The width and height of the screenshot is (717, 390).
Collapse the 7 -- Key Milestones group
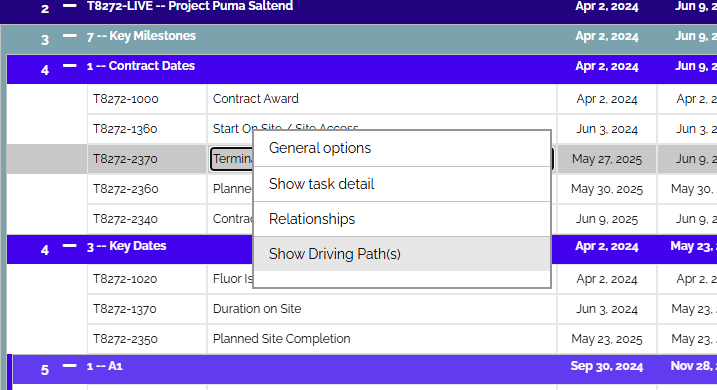70,36
